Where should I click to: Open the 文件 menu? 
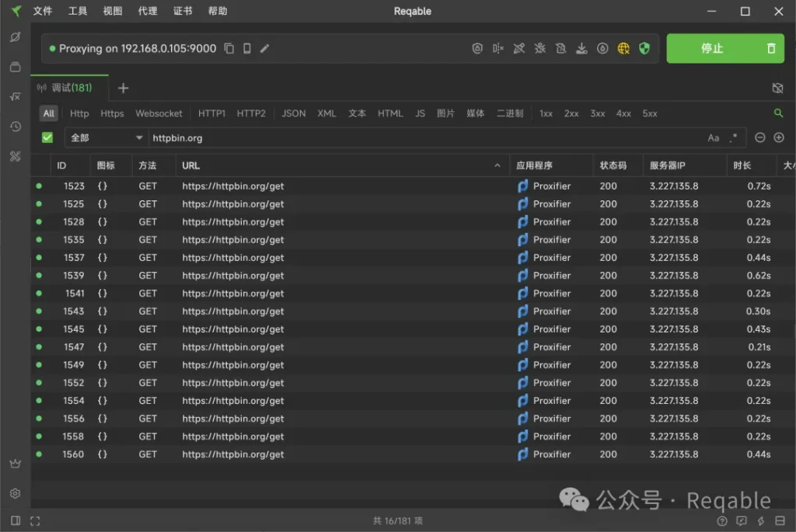coord(42,11)
